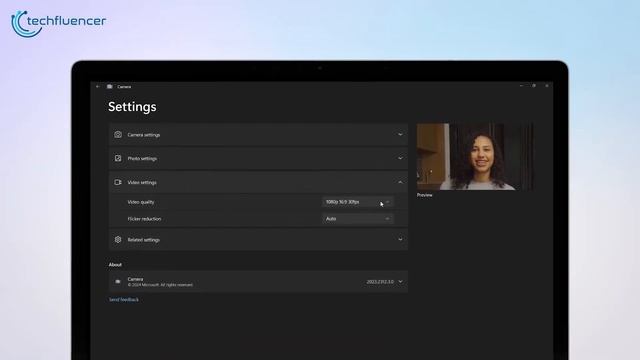Click the Preview caption under the thumbnail
This screenshot has height=360, width=640.
tap(424, 195)
